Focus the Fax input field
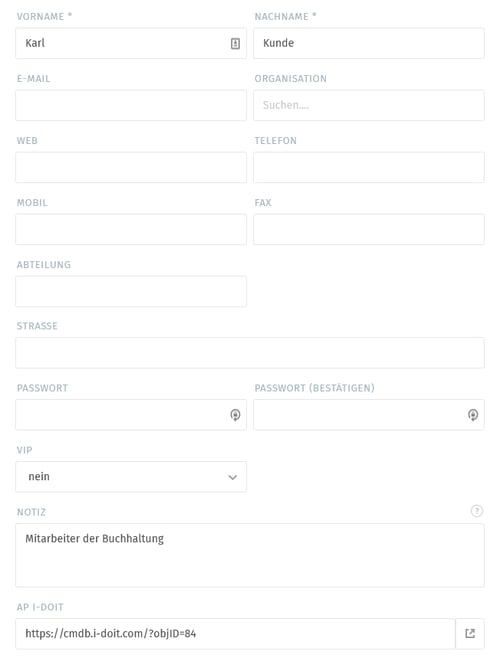Screen dimensions: 500x658 (x=369, y=230)
